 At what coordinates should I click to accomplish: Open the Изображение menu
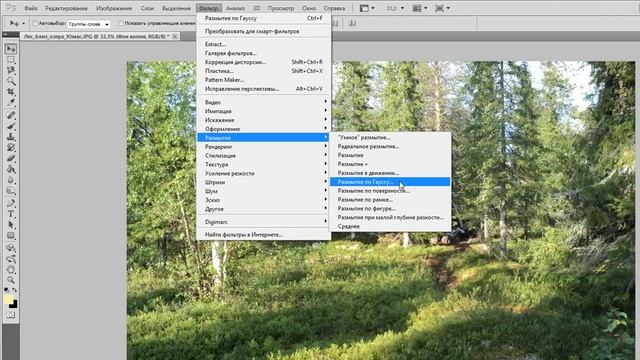point(114,8)
